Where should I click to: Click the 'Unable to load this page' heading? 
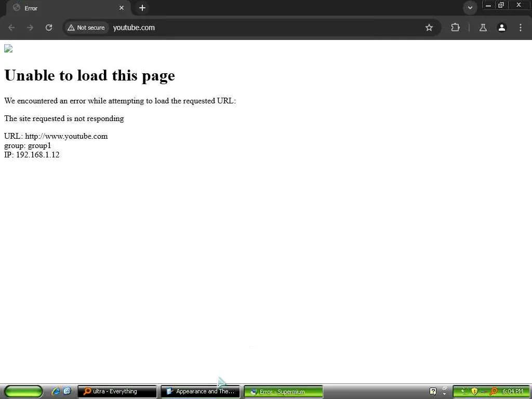[89, 75]
